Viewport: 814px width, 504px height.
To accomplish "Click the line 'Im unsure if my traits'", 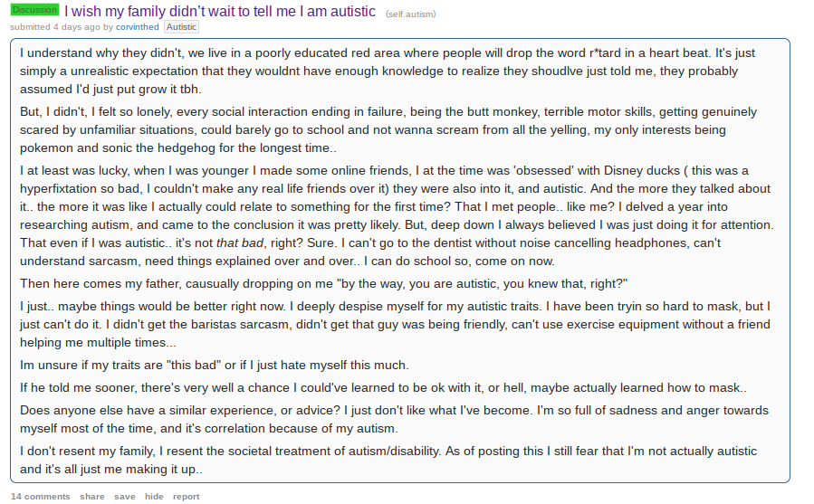I will pyautogui.click(x=215, y=365).
